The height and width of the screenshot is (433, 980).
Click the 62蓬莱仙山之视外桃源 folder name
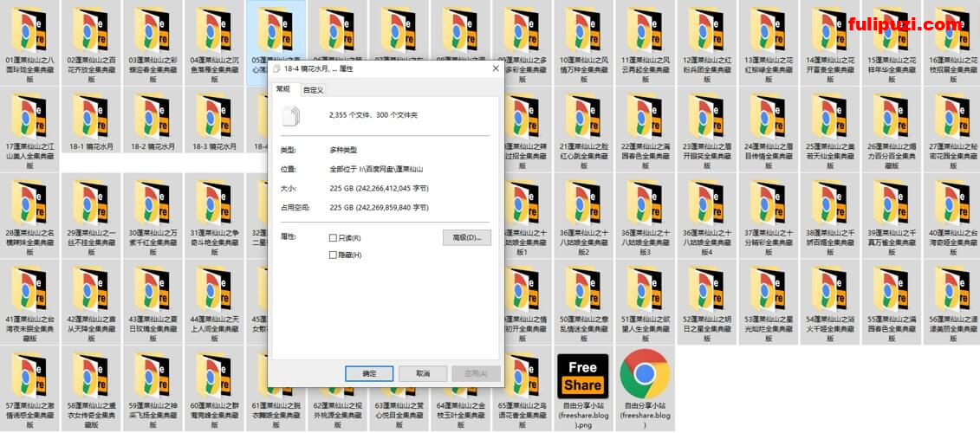click(x=337, y=415)
